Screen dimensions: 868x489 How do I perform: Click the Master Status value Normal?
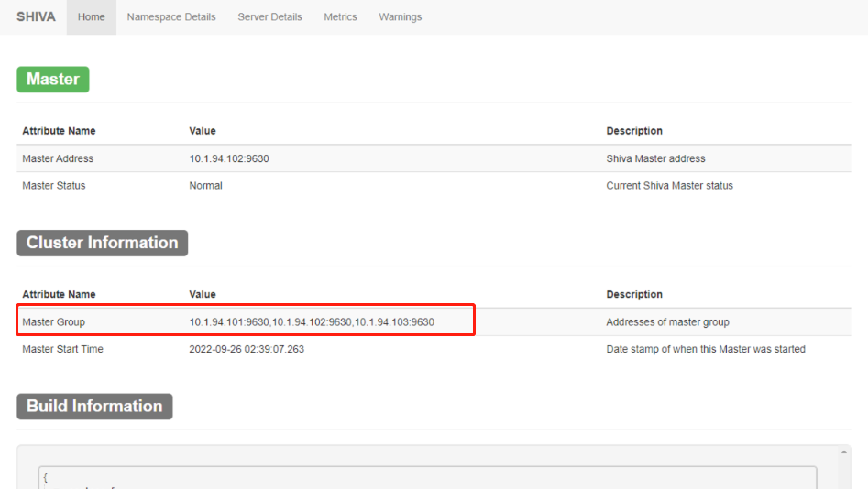pos(205,186)
